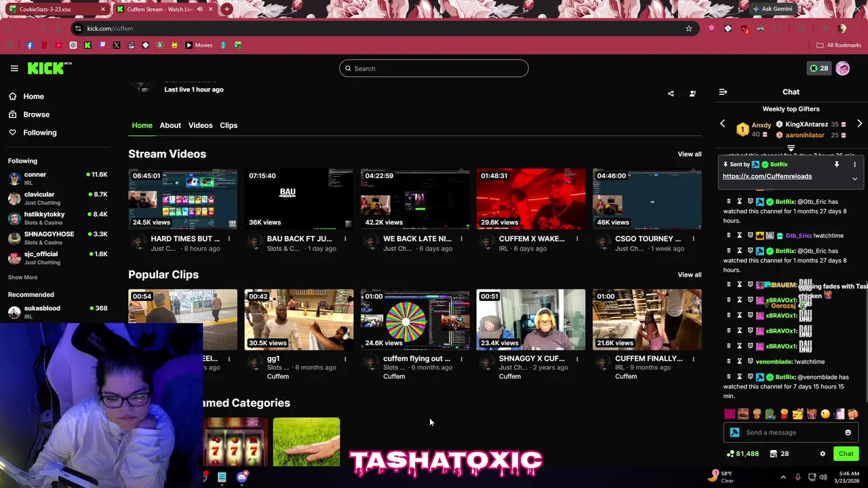Show hidden system tray icons
The width and height of the screenshot is (868, 488).
coord(783,477)
